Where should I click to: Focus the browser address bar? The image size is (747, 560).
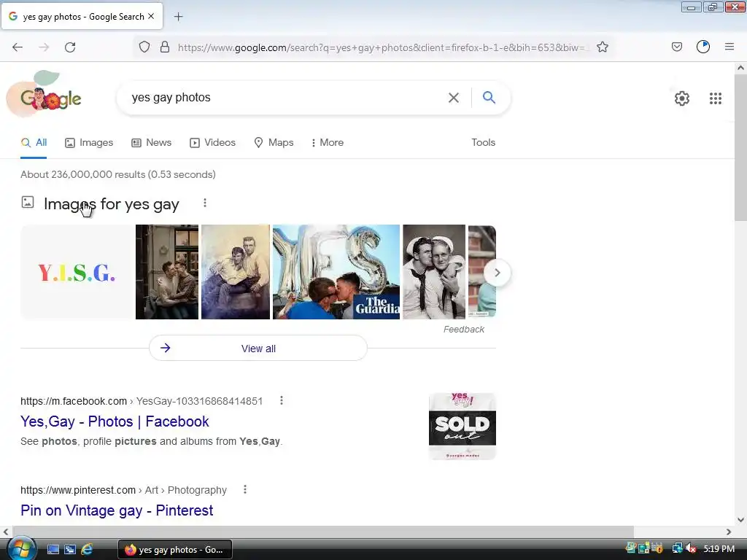[x=381, y=47]
